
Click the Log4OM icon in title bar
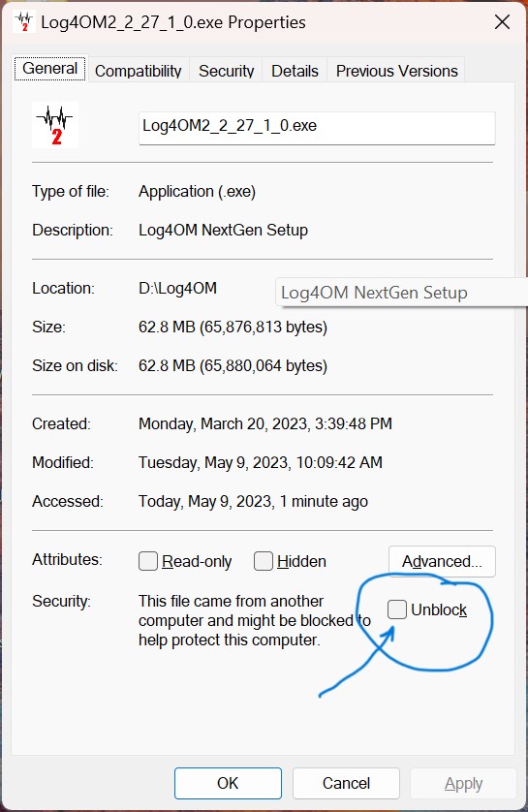pyautogui.click(x=24, y=22)
